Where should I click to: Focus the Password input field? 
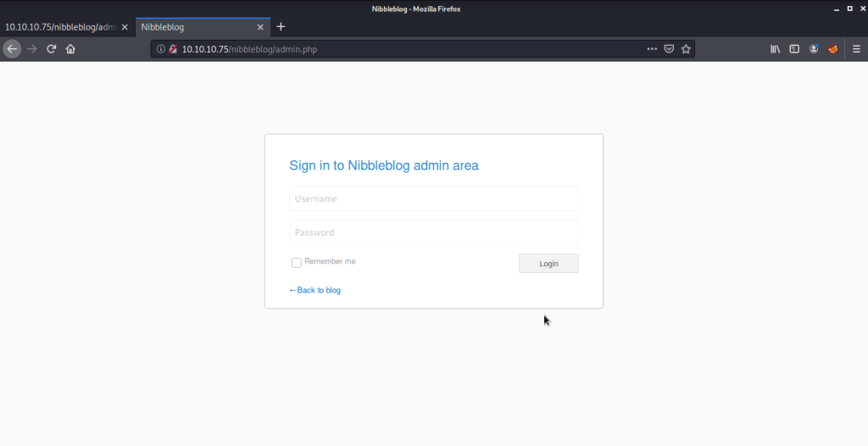click(x=433, y=232)
